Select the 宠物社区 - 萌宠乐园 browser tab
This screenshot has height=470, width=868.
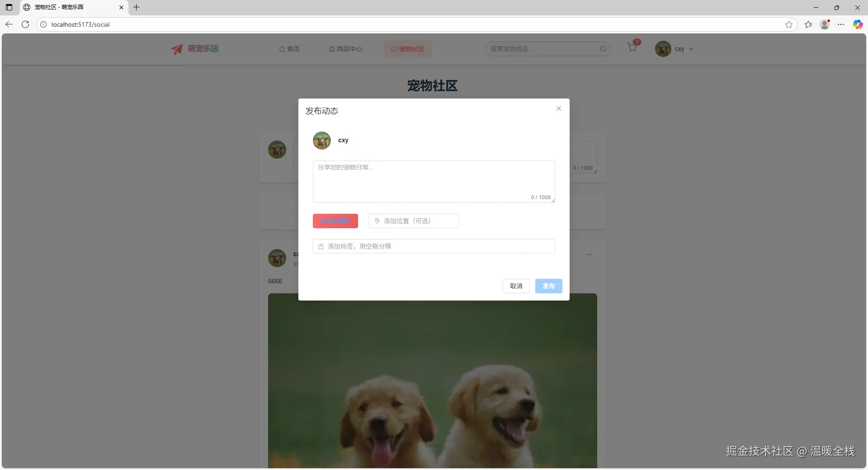coord(74,7)
